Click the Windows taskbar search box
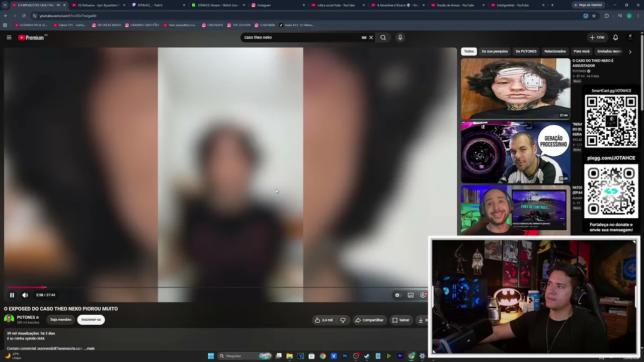 245,356
